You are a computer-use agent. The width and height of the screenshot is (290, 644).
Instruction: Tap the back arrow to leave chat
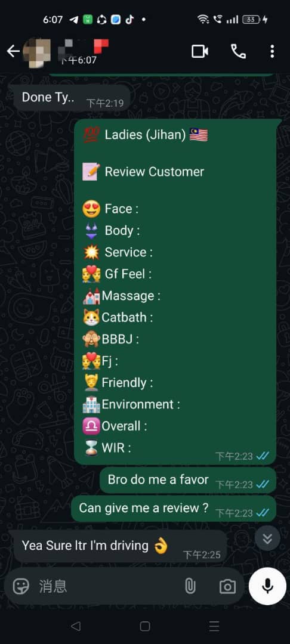click(x=13, y=51)
